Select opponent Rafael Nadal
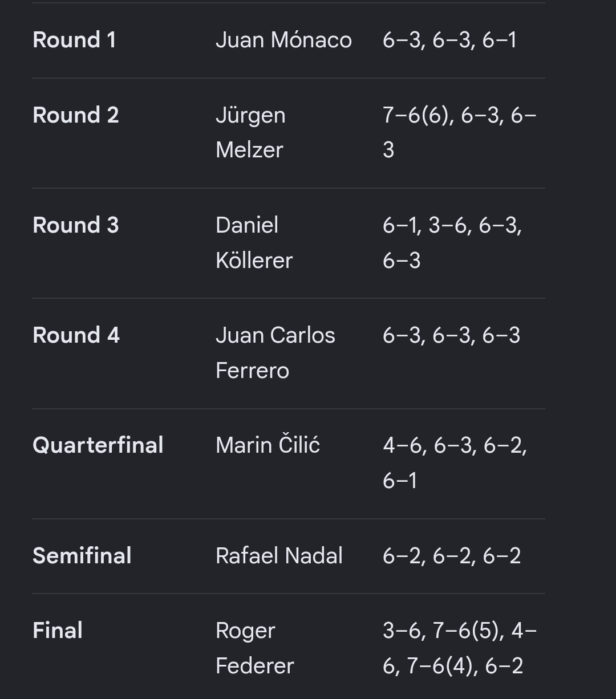Viewport: 616px width, 699px height. 279,556
